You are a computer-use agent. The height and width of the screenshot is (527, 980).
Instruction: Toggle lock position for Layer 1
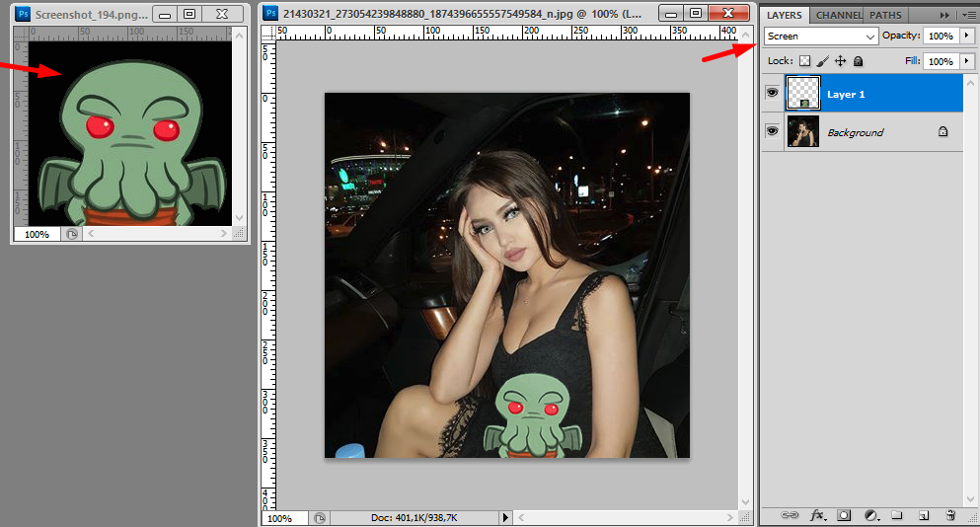(x=841, y=60)
